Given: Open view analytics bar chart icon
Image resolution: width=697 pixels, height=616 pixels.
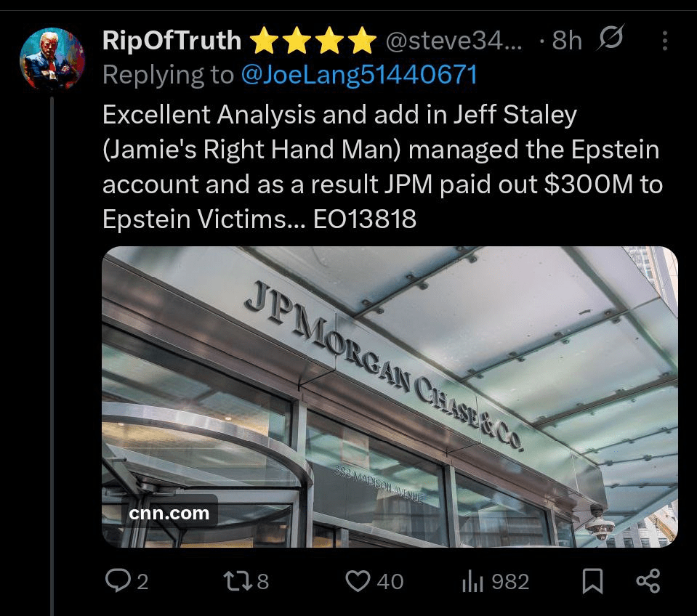Looking at the screenshot, I should tap(473, 581).
